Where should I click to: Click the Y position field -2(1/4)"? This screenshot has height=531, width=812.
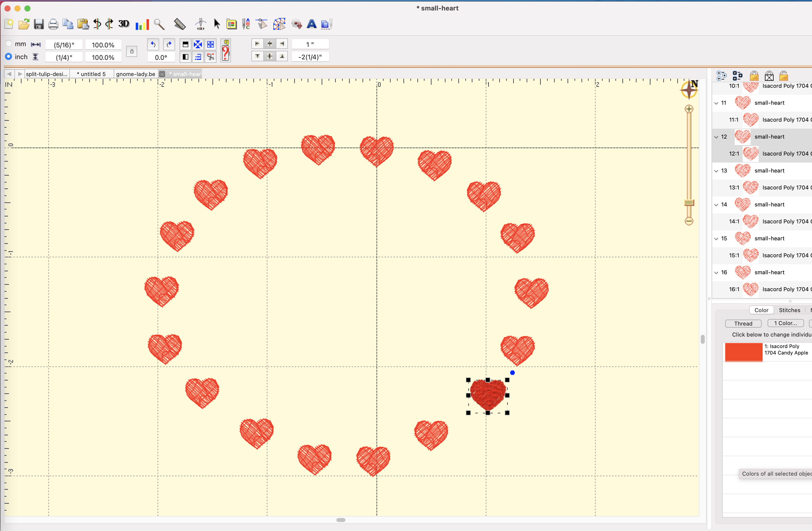click(310, 57)
